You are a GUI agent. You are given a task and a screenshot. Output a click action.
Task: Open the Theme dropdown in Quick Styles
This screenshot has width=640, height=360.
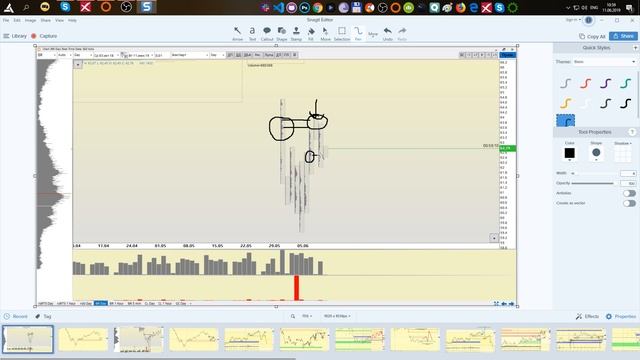tap(604, 62)
